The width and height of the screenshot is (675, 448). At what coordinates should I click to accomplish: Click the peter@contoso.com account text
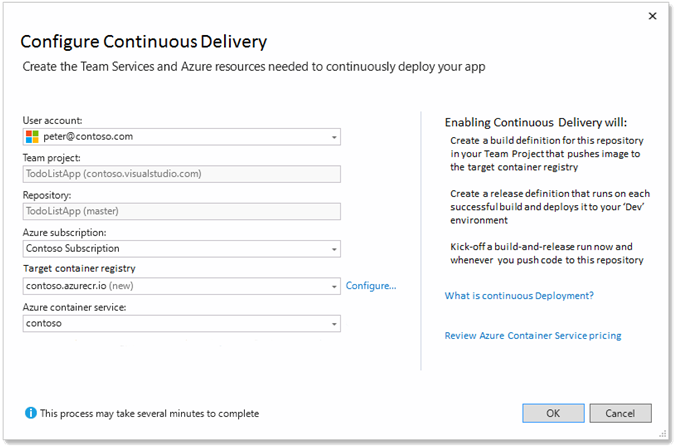coord(88,137)
